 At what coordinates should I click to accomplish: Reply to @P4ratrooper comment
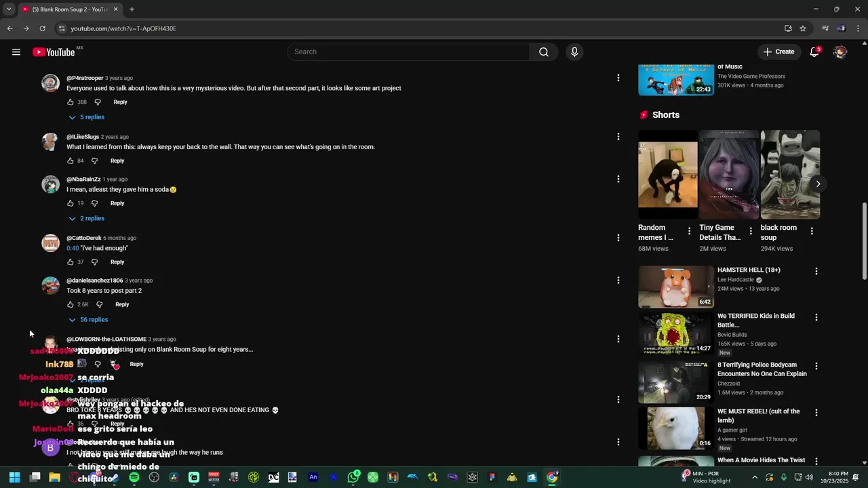[120, 102]
